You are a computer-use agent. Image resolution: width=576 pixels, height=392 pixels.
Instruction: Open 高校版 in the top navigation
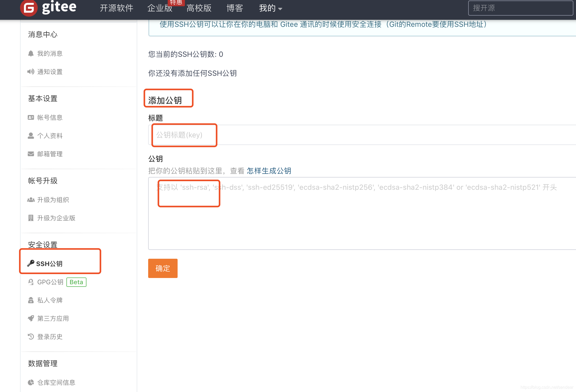199,8
